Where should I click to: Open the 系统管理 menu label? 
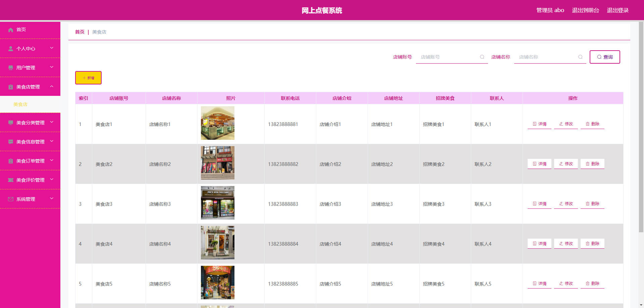(x=26, y=199)
